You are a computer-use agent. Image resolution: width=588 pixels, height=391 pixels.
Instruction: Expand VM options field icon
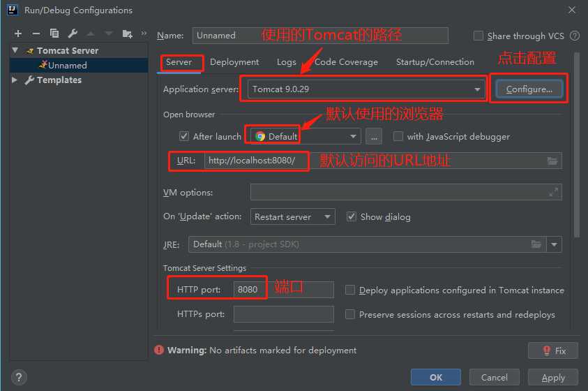click(x=553, y=193)
